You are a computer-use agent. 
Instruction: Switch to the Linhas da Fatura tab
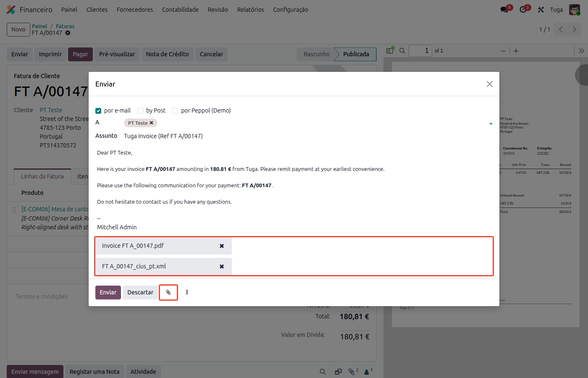(42, 176)
